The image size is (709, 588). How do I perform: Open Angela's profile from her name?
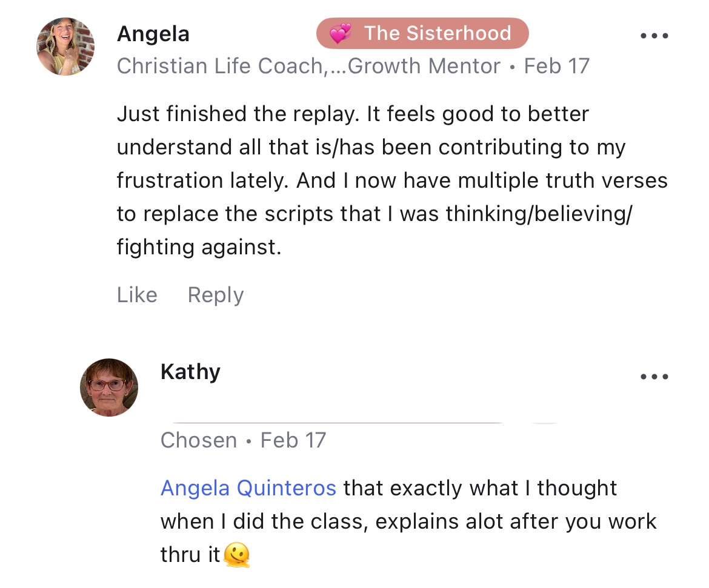coord(153,34)
